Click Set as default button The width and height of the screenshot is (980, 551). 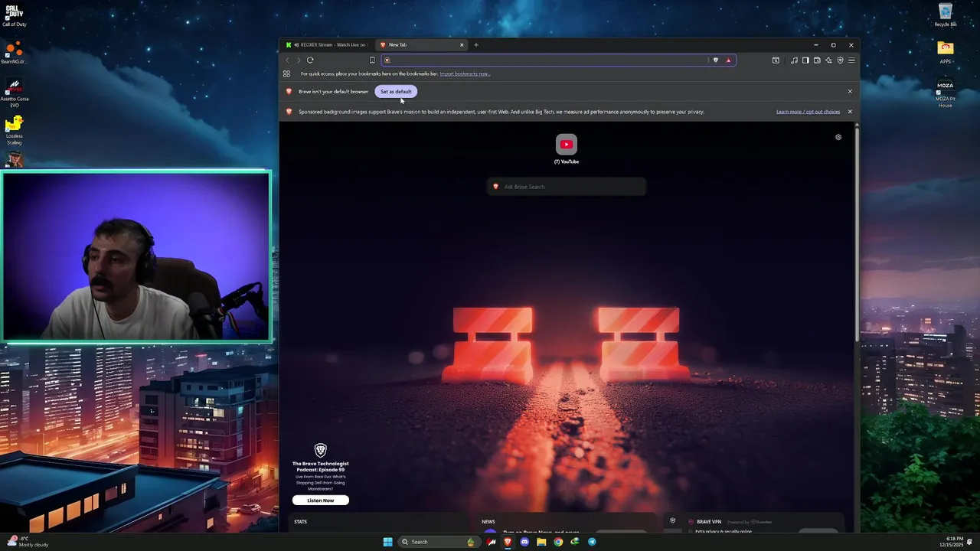point(396,92)
